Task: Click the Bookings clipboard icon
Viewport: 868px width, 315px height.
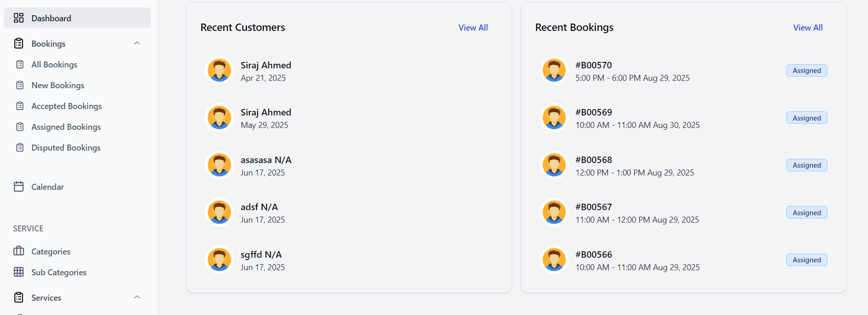Action: (18, 43)
